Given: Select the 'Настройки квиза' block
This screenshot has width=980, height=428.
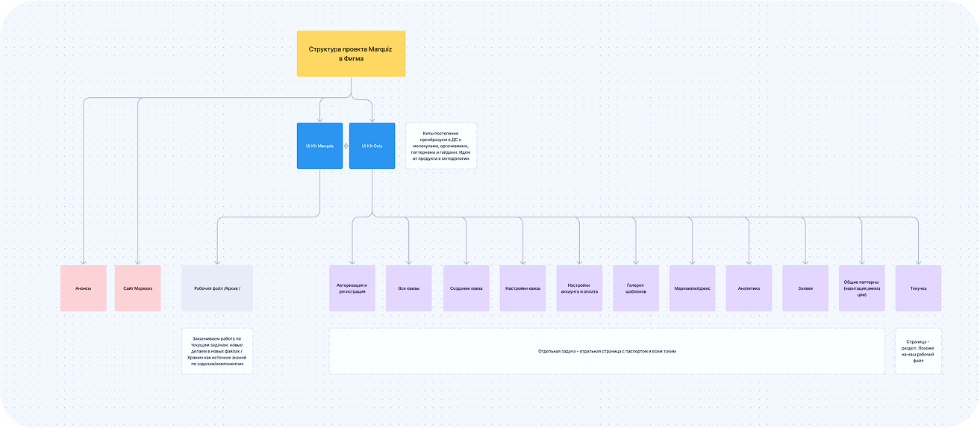Looking at the screenshot, I should coord(522,288).
